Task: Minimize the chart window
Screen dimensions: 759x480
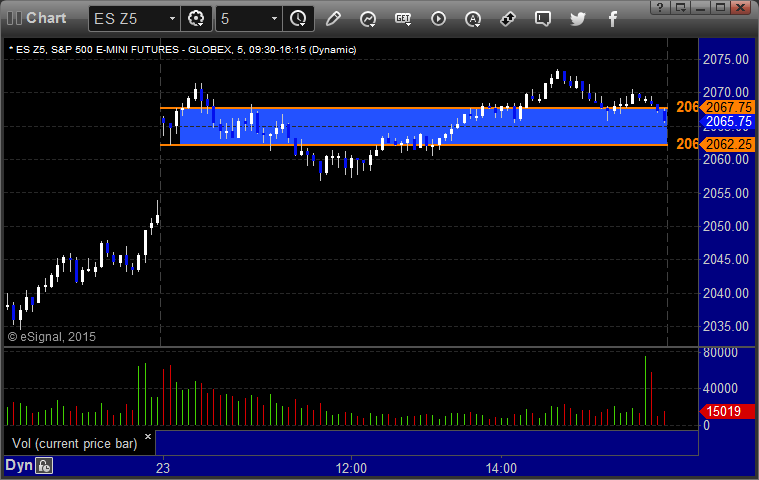Action: coord(700,7)
